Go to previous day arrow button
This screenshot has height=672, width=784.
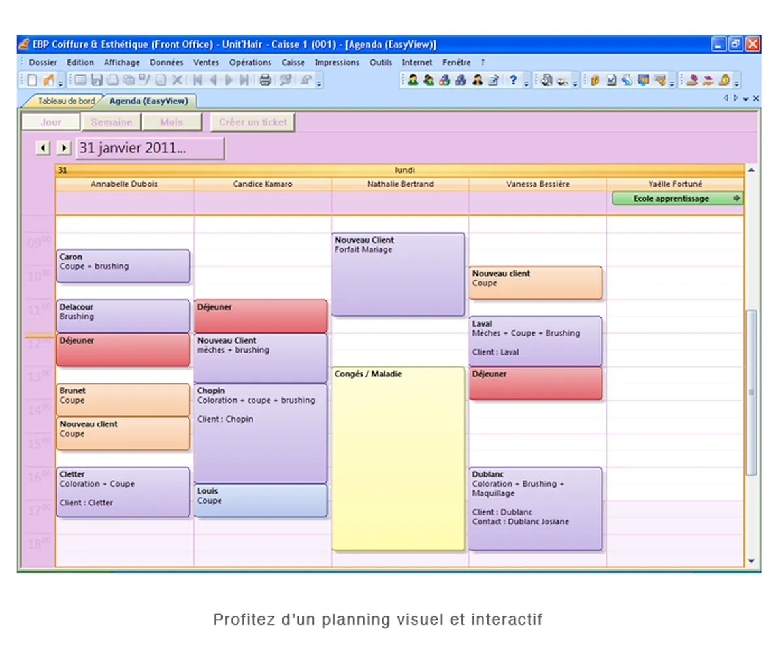[43, 148]
